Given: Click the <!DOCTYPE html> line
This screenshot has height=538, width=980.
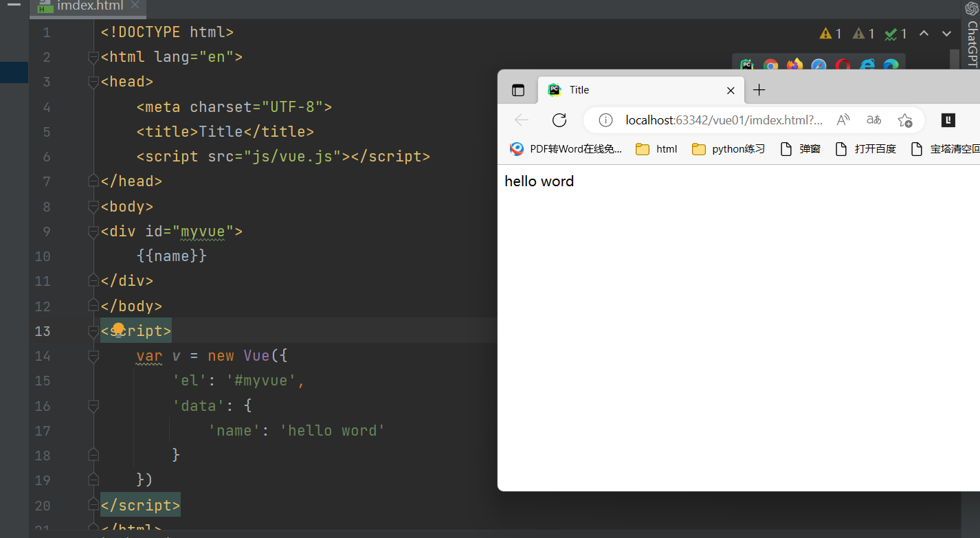Looking at the screenshot, I should pos(167,32).
